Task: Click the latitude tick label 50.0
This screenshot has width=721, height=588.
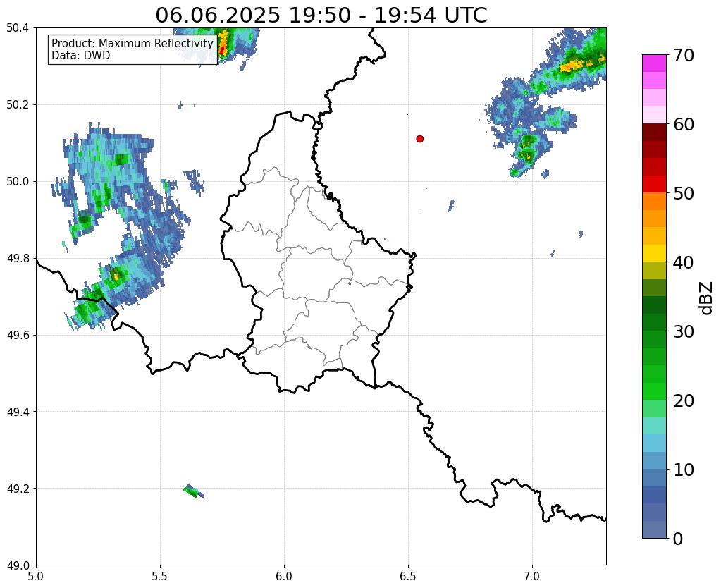Action: tap(18, 182)
